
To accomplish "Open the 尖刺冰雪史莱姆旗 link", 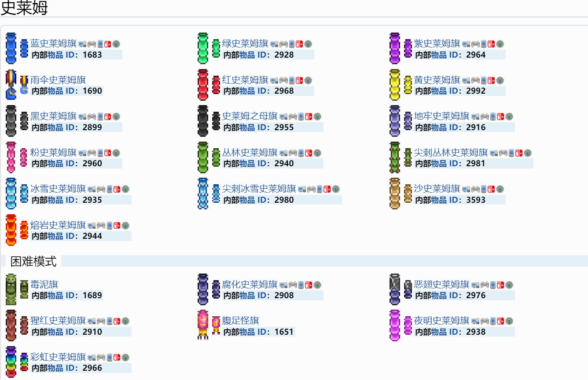I will coord(259,189).
